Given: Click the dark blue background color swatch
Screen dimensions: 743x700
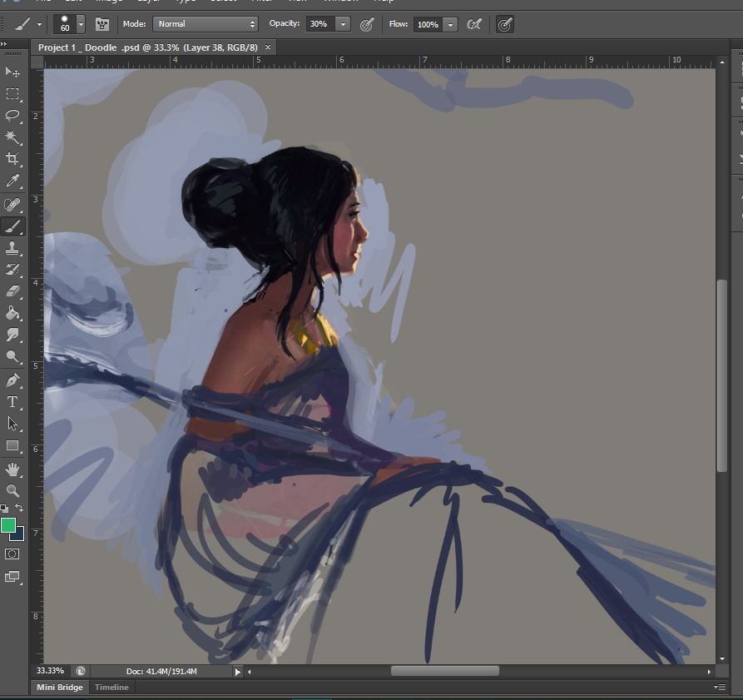Looking at the screenshot, I should click(x=19, y=534).
